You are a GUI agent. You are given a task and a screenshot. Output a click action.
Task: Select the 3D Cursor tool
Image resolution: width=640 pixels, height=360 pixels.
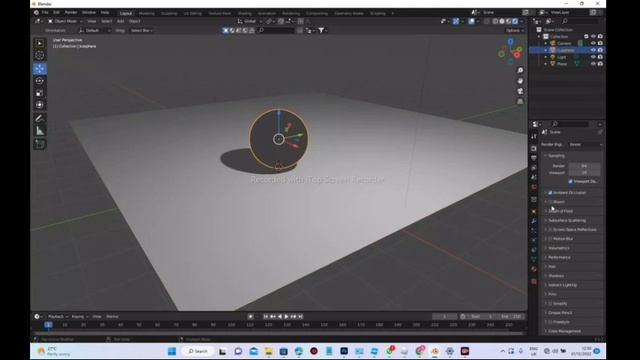40,56
